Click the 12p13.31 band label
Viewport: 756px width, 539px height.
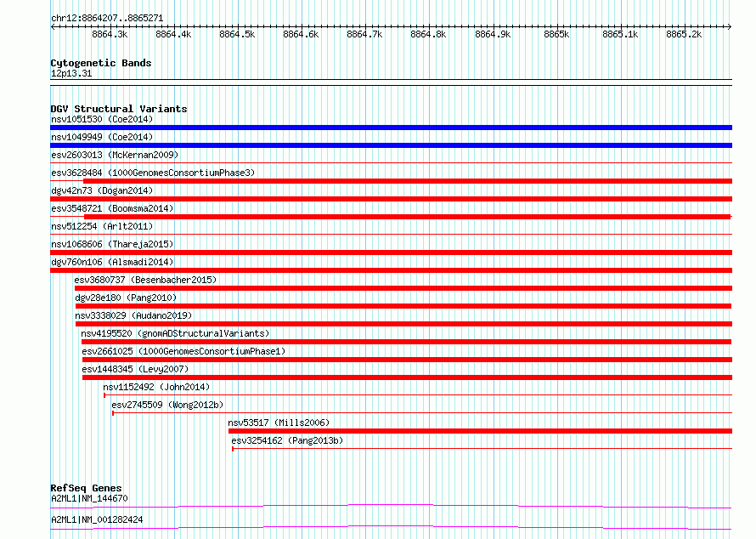click(71, 73)
